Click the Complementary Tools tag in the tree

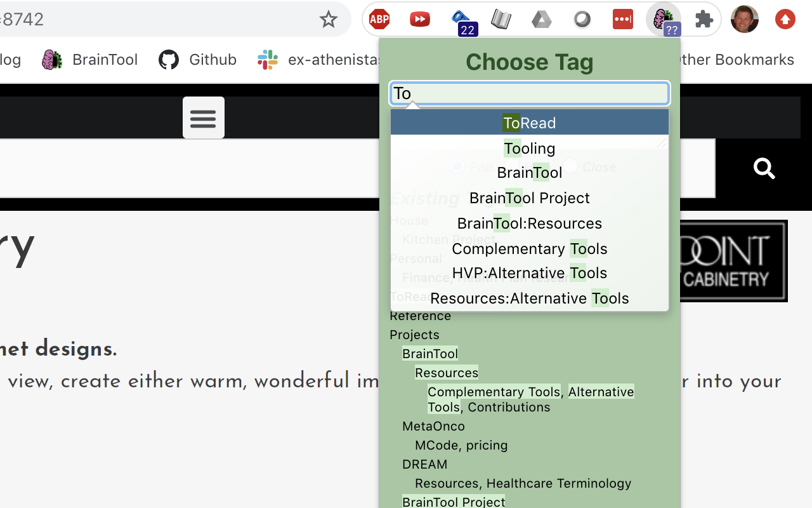pyautogui.click(x=494, y=392)
